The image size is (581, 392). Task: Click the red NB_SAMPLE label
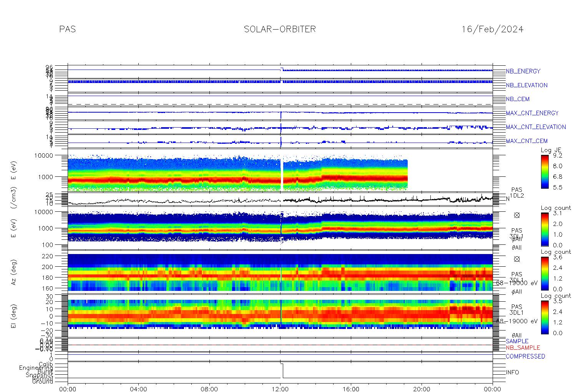[523, 347]
